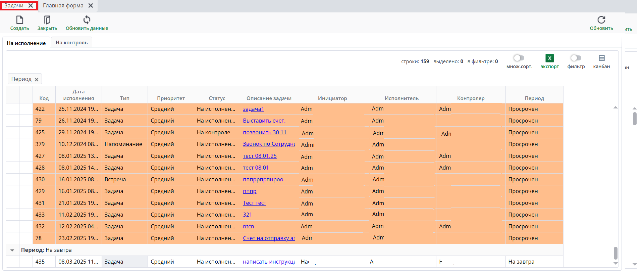Image resolution: width=644 pixels, height=272 pixels.
Task: Close the Задачи tab
Action: pyautogui.click(x=31, y=6)
